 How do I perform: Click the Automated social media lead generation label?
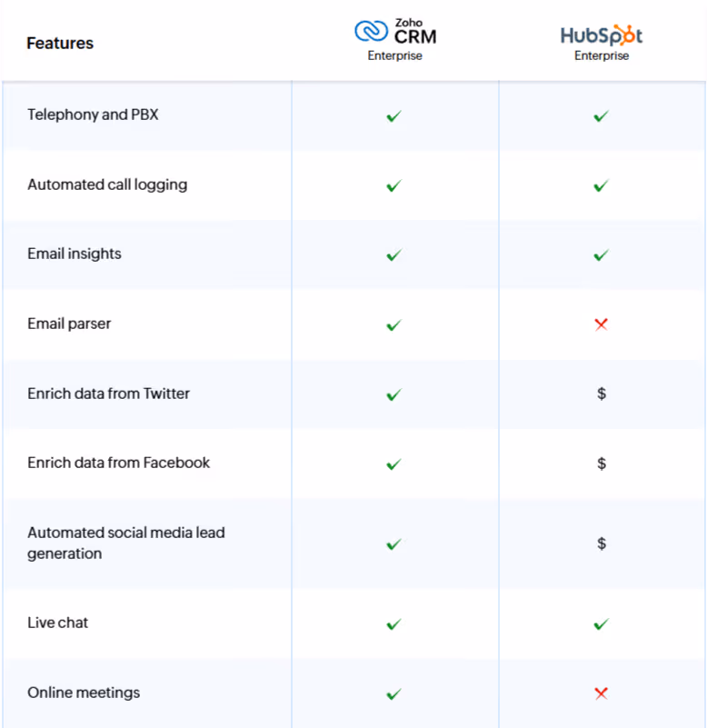coord(126,543)
